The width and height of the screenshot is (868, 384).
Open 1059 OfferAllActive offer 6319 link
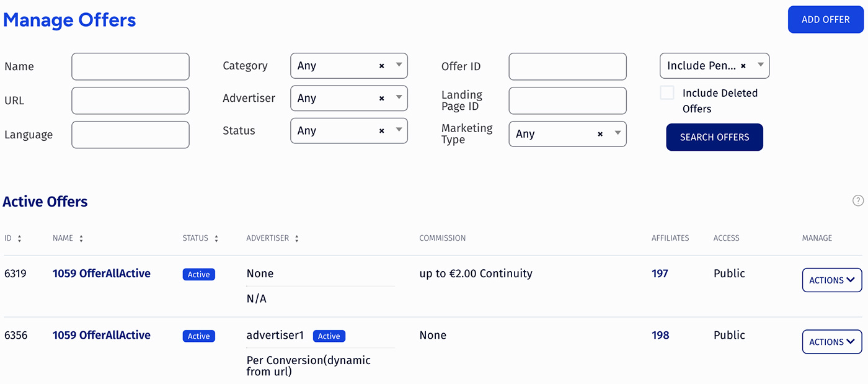pyautogui.click(x=102, y=274)
